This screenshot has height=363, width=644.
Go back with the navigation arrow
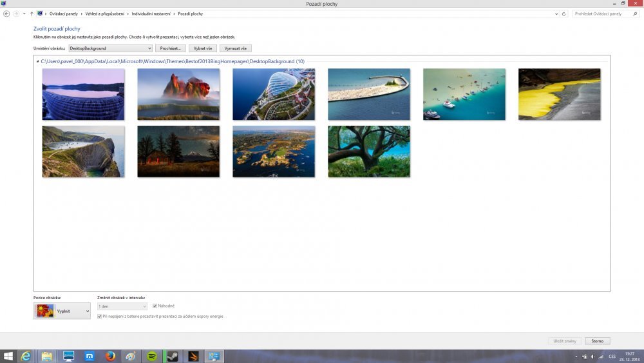[x=6, y=14]
